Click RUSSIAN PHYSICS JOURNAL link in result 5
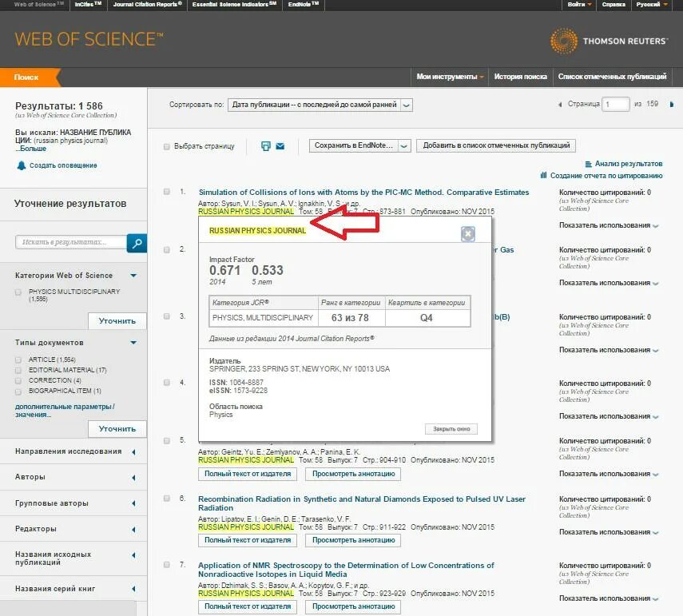683x616 pixels. click(x=246, y=460)
